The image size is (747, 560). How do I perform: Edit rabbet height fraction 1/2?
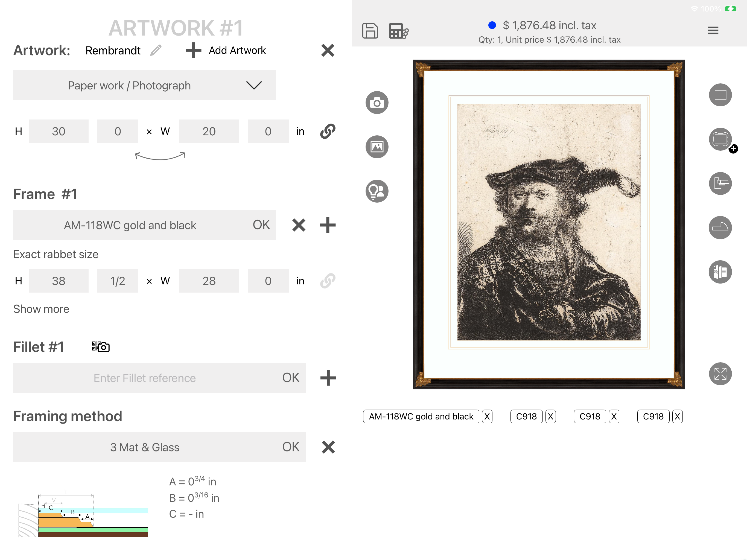(x=118, y=281)
